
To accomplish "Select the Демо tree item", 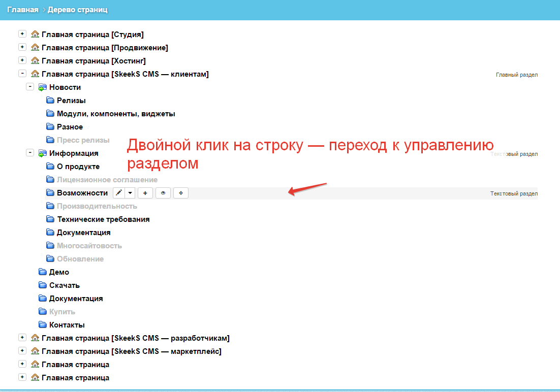I will 59,272.
